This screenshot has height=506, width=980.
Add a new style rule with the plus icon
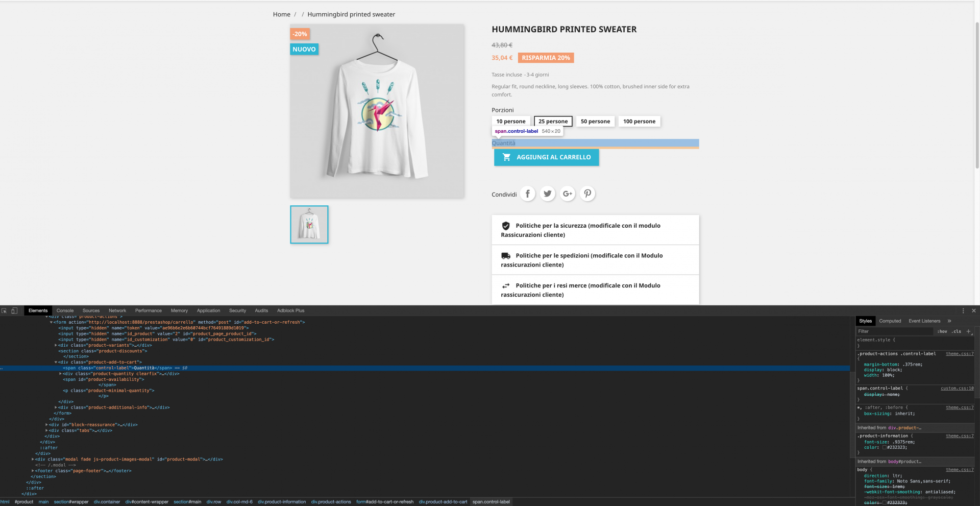pos(968,331)
